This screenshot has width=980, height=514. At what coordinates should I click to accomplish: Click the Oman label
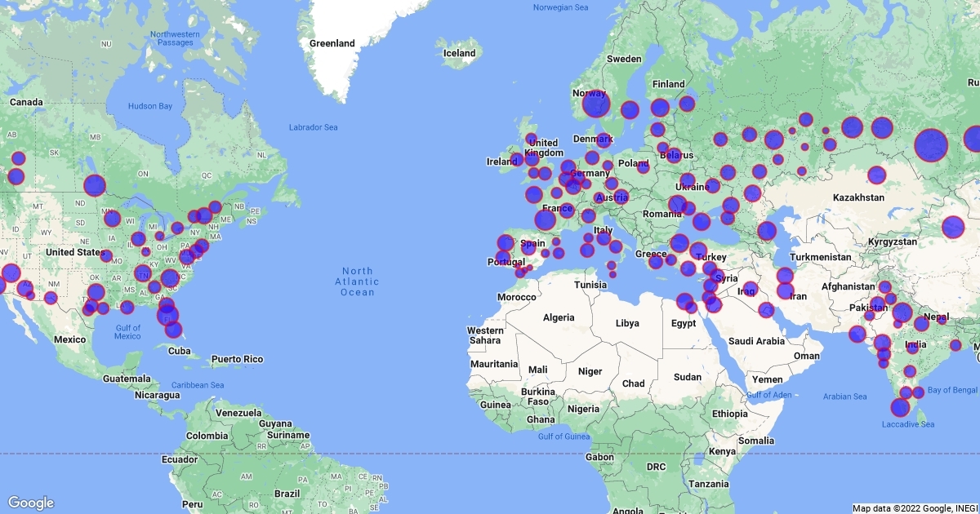pyautogui.click(x=806, y=356)
